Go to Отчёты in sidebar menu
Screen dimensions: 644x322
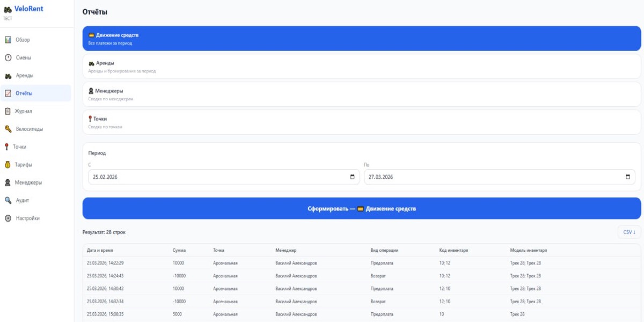pos(24,93)
